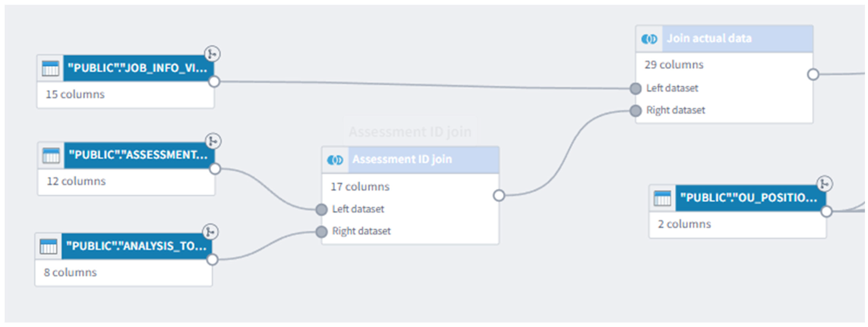Select the JOB_INFO_VI output port circle

(x=214, y=82)
